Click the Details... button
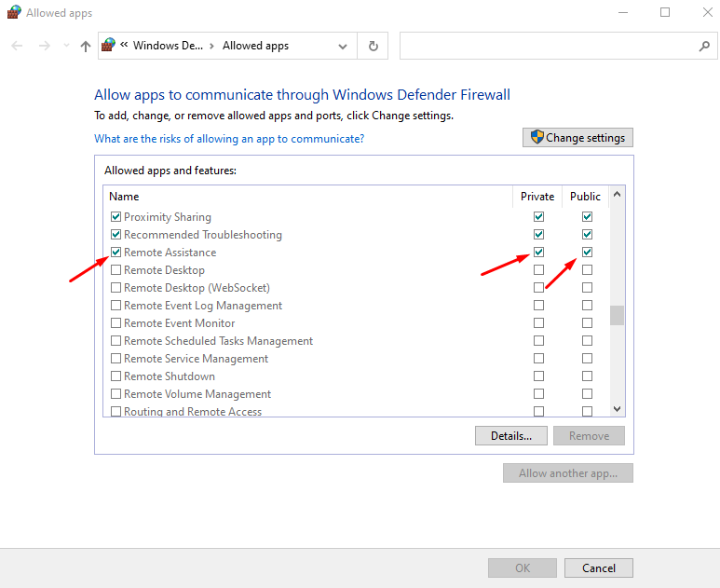The width and height of the screenshot is (720, 588). coord(511,436)
